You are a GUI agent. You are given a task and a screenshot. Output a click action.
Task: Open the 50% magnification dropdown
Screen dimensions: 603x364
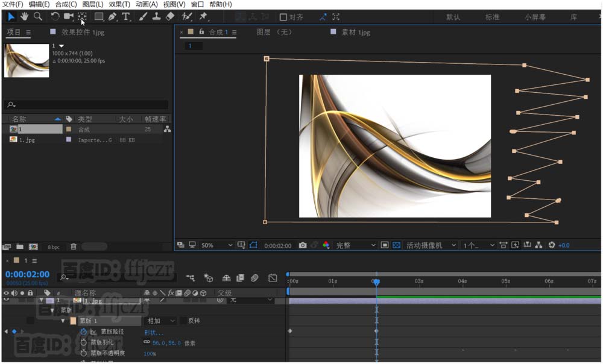tap(216, 245)
